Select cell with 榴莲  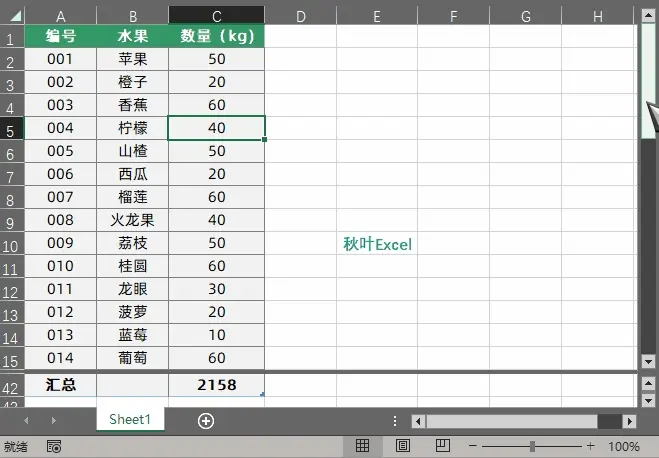132,197
